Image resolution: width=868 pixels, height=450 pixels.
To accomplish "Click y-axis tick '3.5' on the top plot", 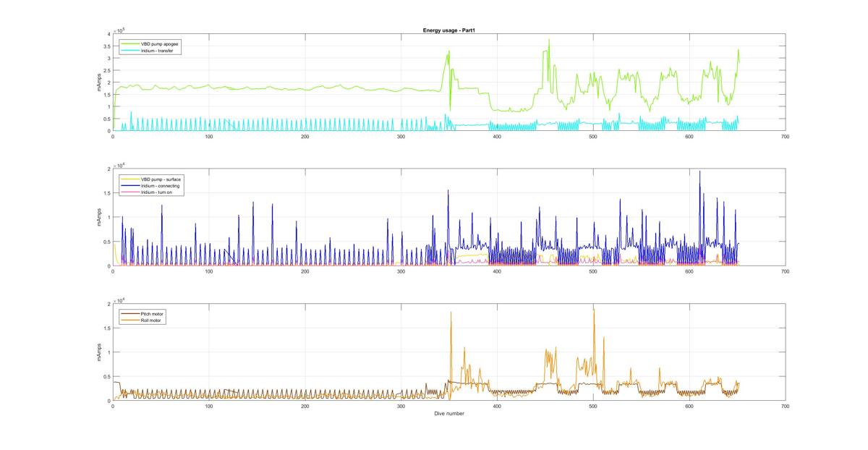I will point(106,46).
